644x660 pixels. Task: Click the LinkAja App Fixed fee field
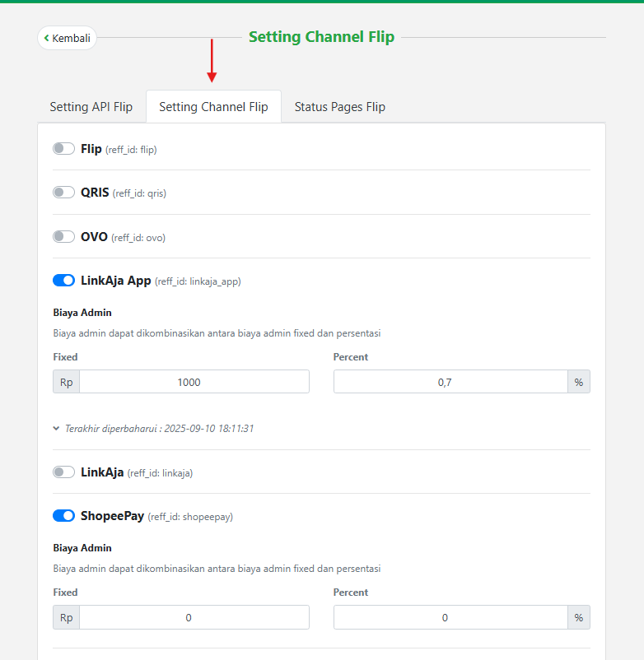pos(194,382)
